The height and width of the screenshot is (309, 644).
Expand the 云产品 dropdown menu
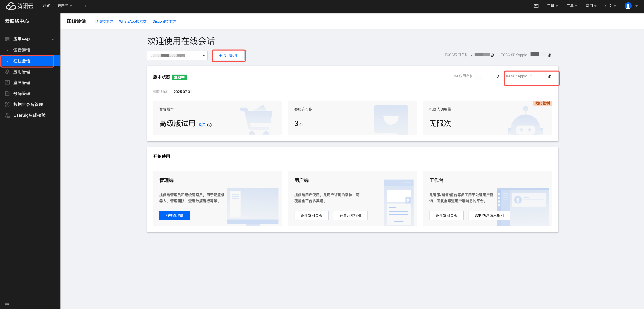tap(65, 6)
